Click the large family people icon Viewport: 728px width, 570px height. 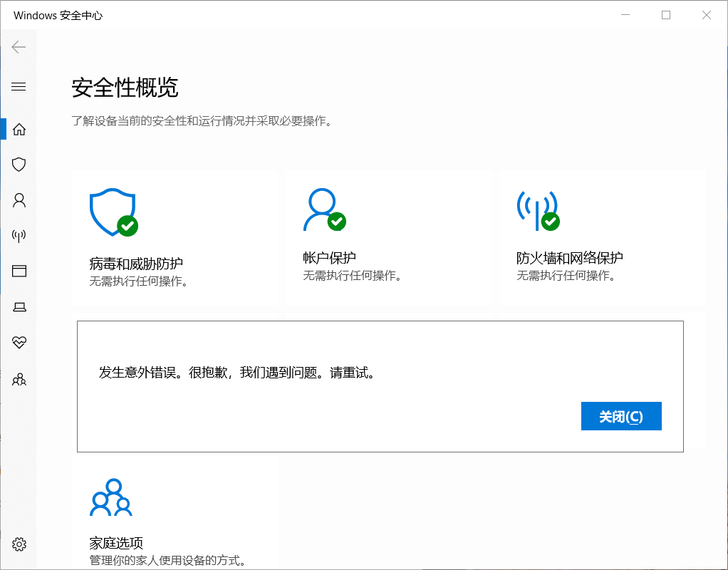coord(111,497)
